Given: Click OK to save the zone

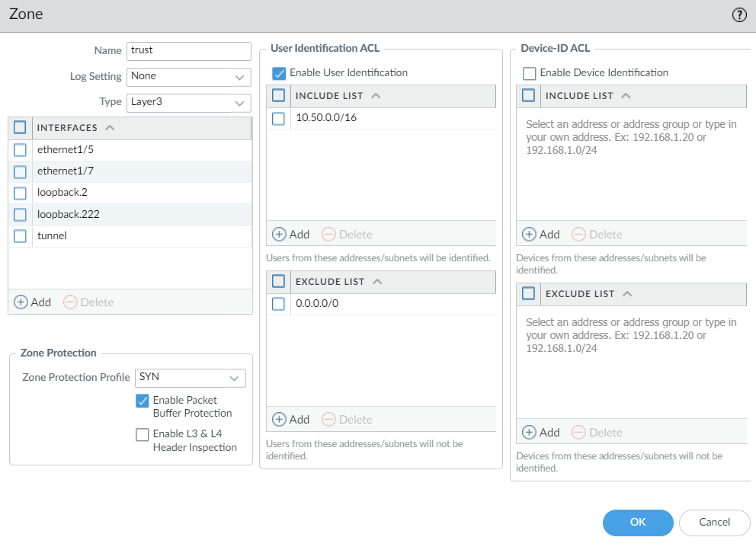Looking at the screenshot, I should (x=637, y=522).
